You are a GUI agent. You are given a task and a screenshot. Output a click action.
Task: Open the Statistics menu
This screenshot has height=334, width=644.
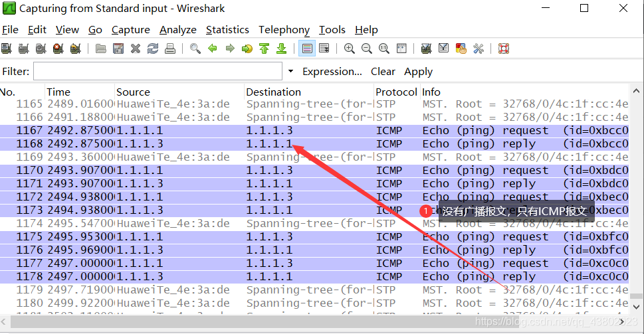coord(227,30)
